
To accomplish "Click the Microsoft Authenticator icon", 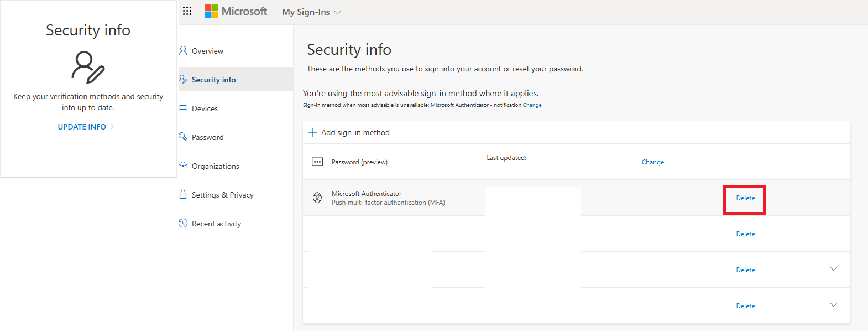I will 317,198.
